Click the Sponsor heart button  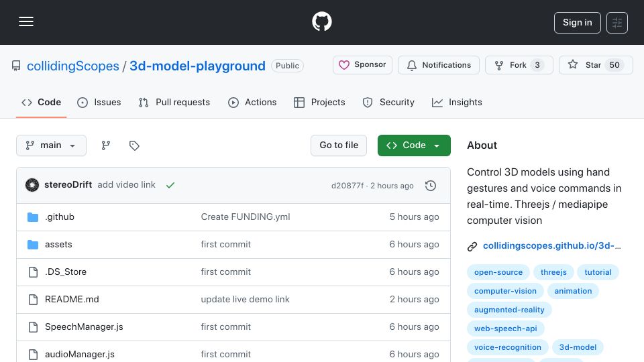pos(362,65)
